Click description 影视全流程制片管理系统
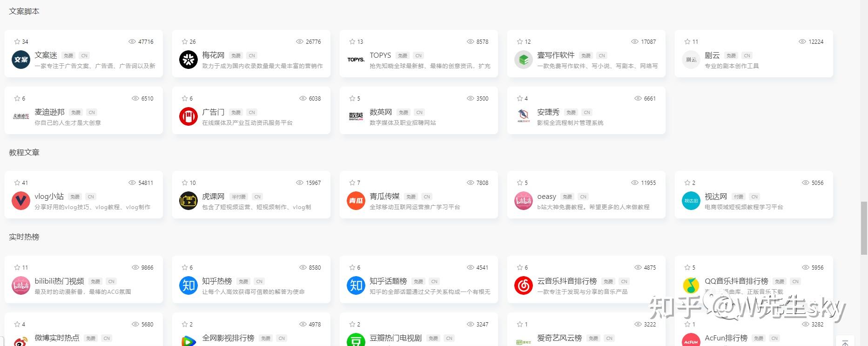The image size is (868, 346). click(x=570, y=122)
